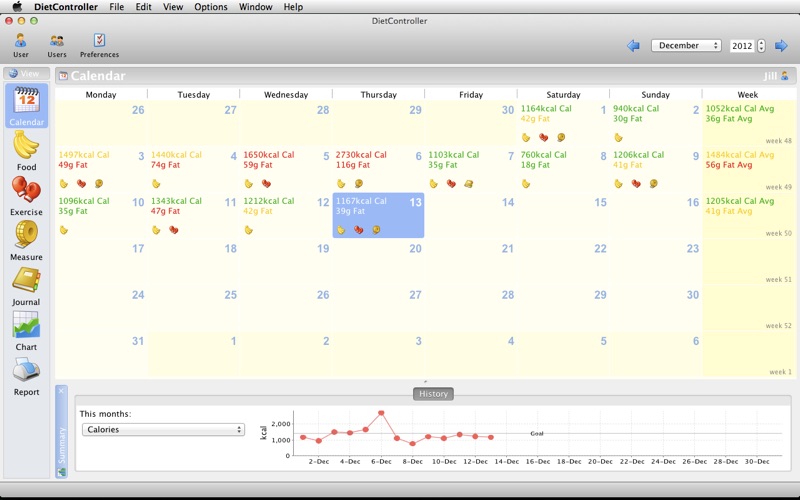Toggle the History panel tab
Image resolution: width=800 pixels, height=500 pixels.
(433, 394)
